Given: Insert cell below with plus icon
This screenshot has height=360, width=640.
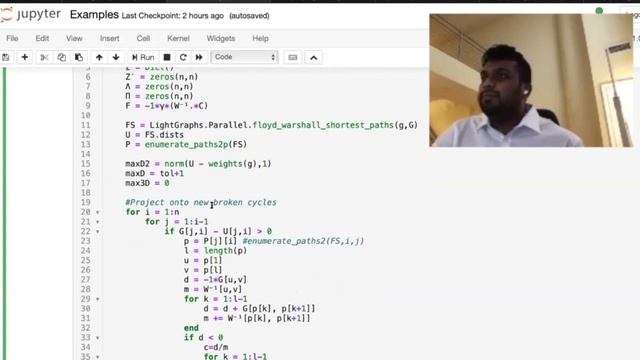Looking at the screenshot, I should (24, 58).
